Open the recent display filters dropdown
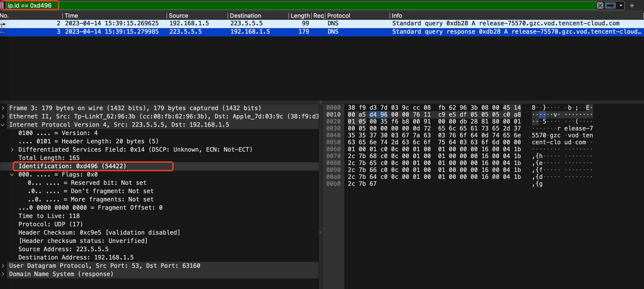This screenshot has width=644, height=289. (621, 6)
